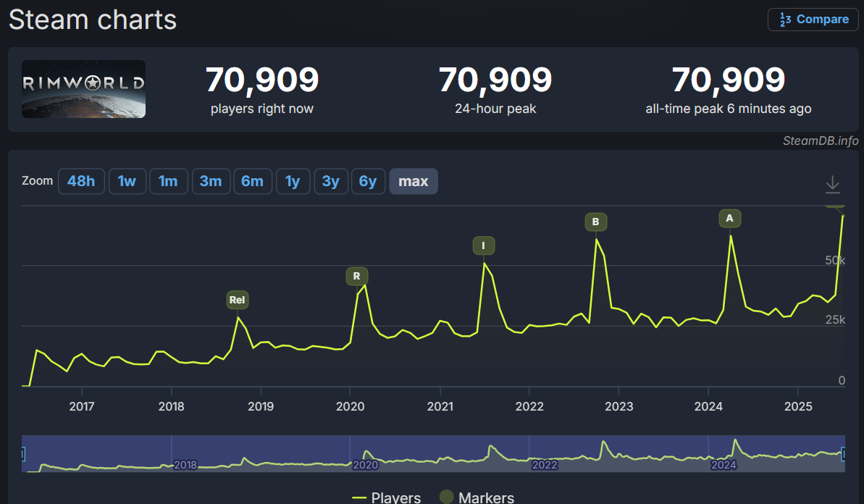Click the I marker on the chart
The height and width of the screenshot is (504, 864).
[483, 245]
